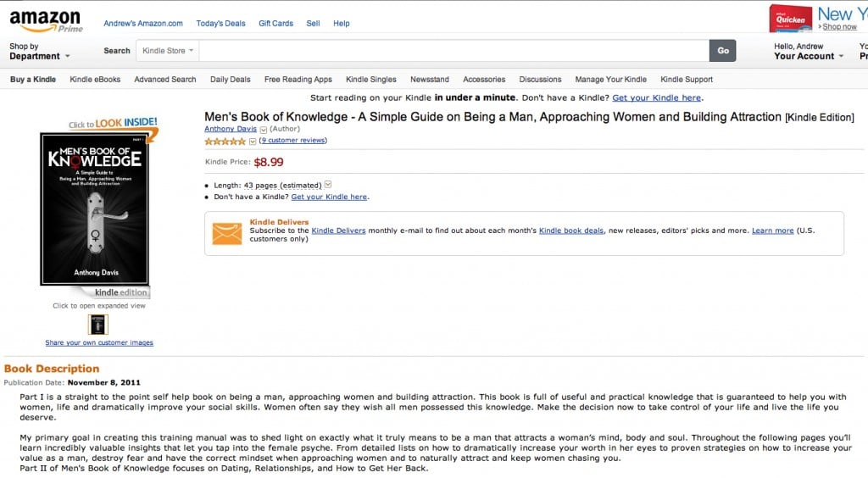The image size is (868, 478).
Task: Open the small book cover thumbnail
Action: (x=98, y=325)
